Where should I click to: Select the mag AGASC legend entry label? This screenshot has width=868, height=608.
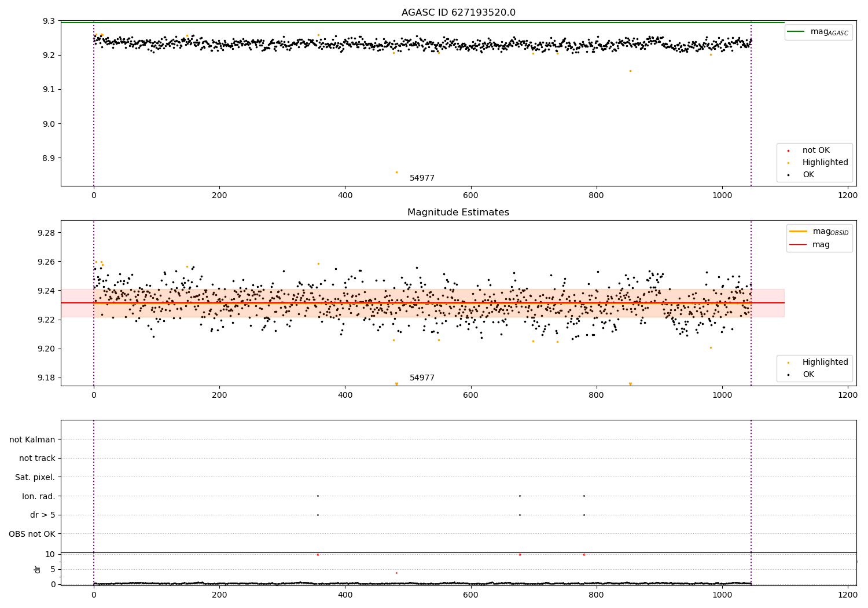pos(829,32)
